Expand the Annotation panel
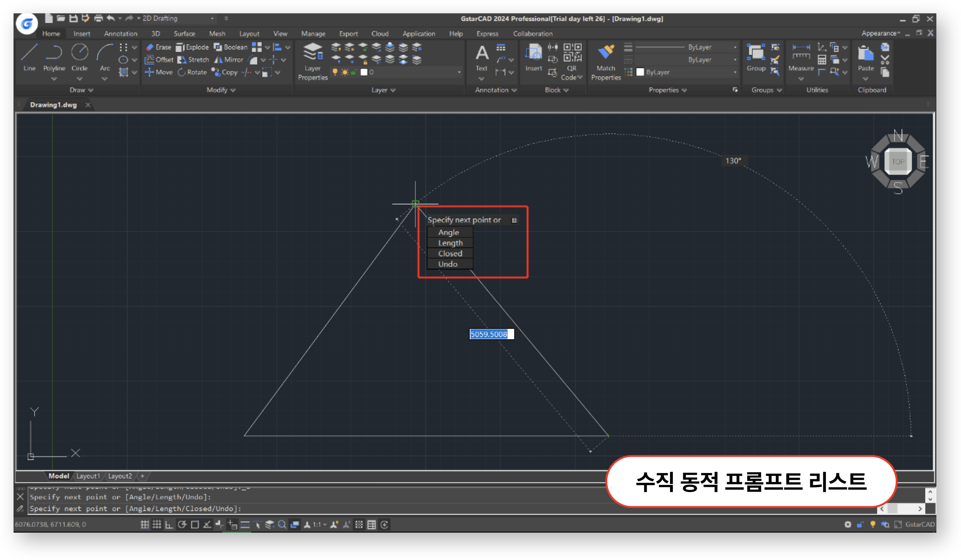This screenshot has width=961, height=560. tap(496, 90)
